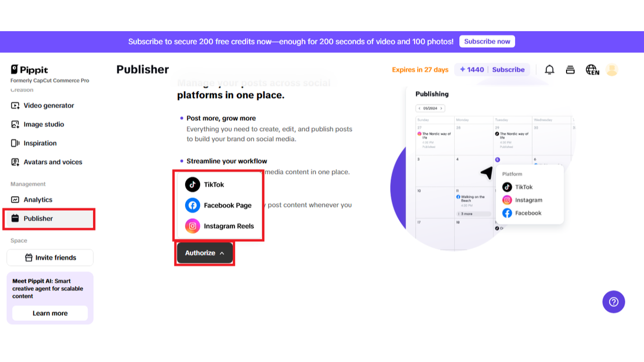
Task: Select Facebook Page from Authorize list
Action: (x=227, y=205)
